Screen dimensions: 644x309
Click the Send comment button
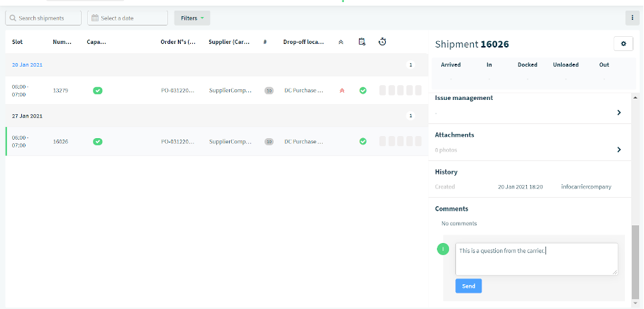(469, 286)
